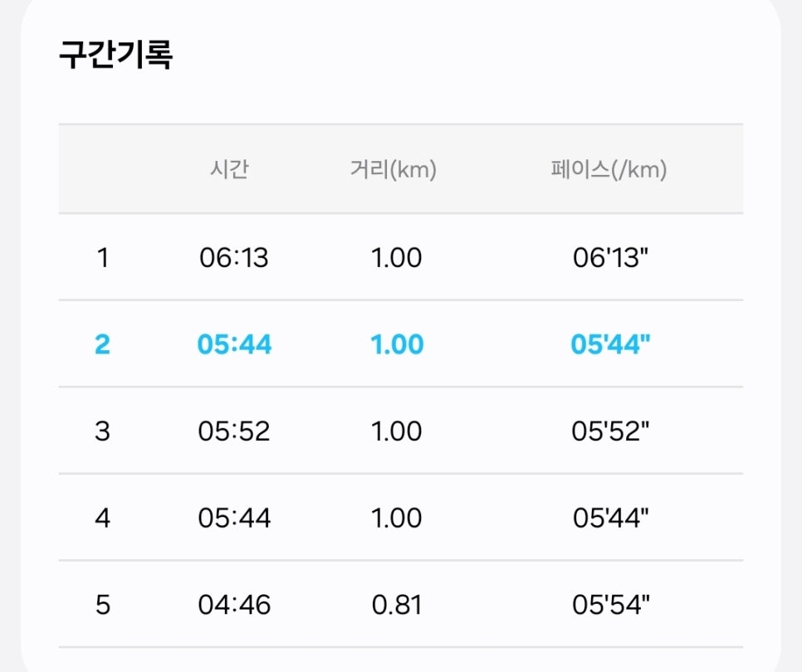Image resolution: width=802 pixels, height=672 pixels.
Task: Select pace 05'54" in lap 5
Action: point(611,605)
